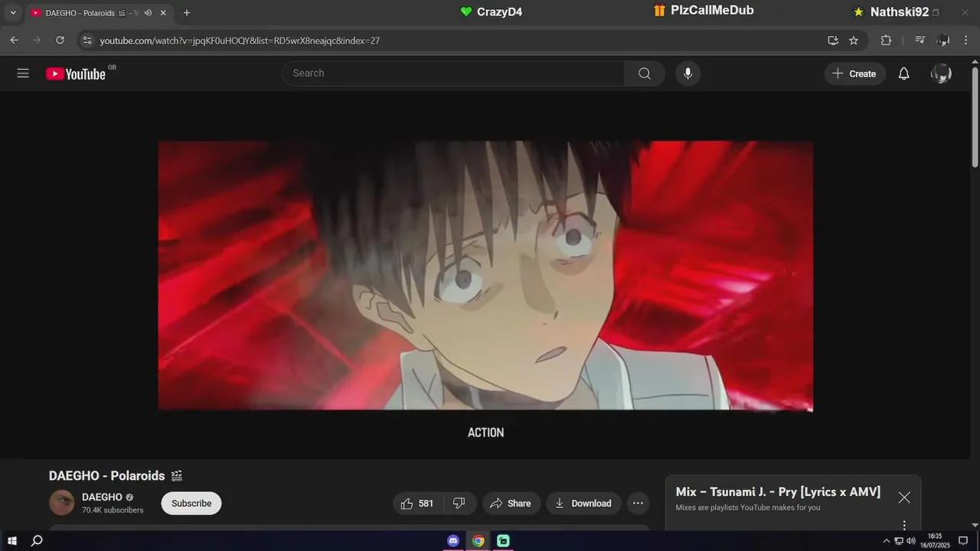Image resolution: width=980 pixels, height=551 pixels.
Task: Click the magnifier search button
Action: tap(645, 73)
